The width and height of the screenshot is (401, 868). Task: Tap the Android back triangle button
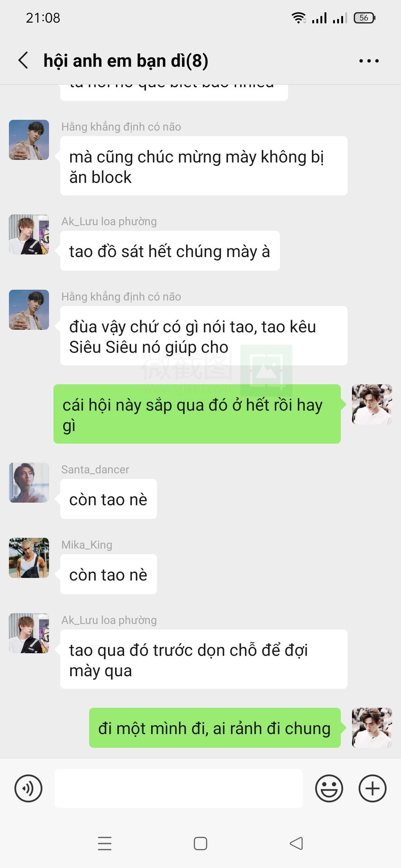tap(296, 844)
